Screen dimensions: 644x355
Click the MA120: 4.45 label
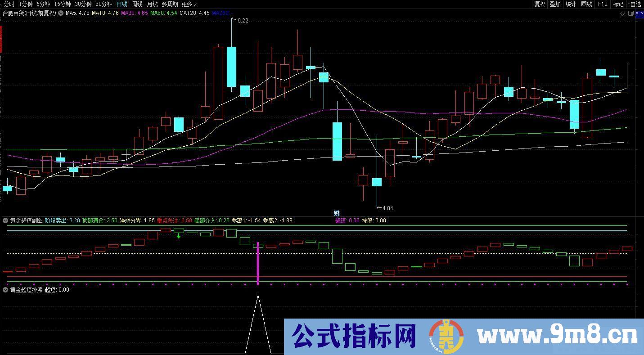(195, 13)
